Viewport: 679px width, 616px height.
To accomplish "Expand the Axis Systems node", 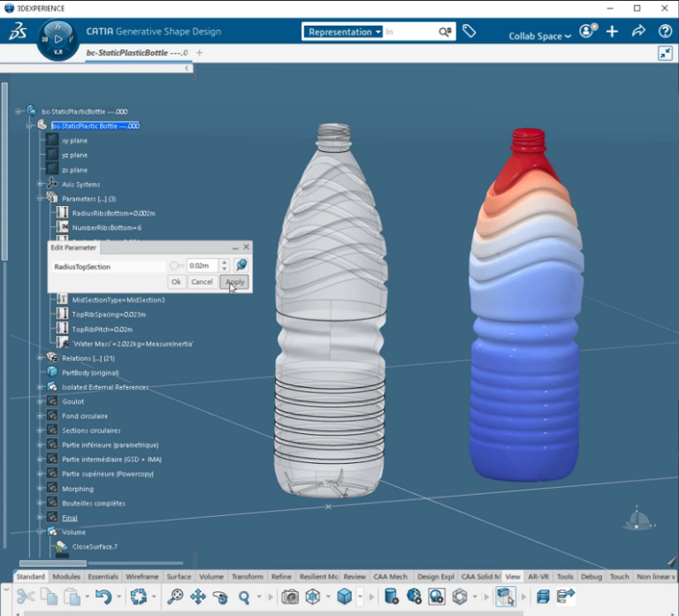I will coord(40,184).
